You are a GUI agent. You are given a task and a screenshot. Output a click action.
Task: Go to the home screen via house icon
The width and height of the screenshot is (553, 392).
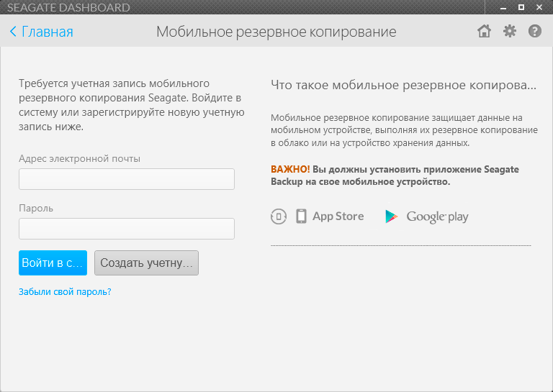[485, 32]
